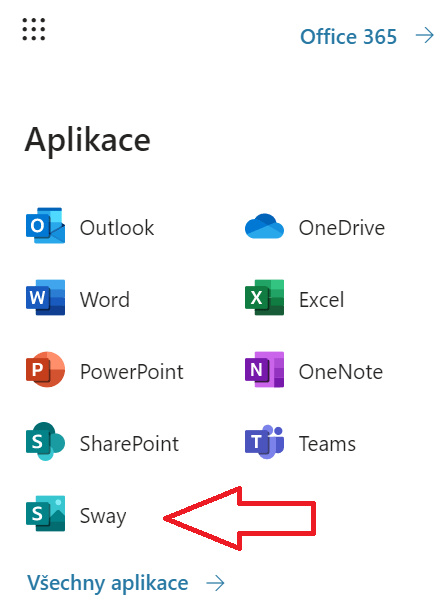Open the SharePoint app icon

tap(45, 441)
